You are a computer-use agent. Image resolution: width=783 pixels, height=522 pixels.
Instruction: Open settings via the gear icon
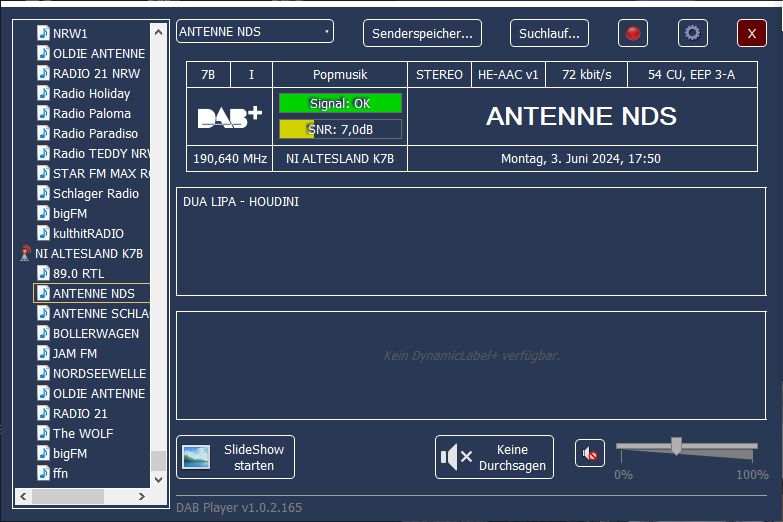coord(692,33)
